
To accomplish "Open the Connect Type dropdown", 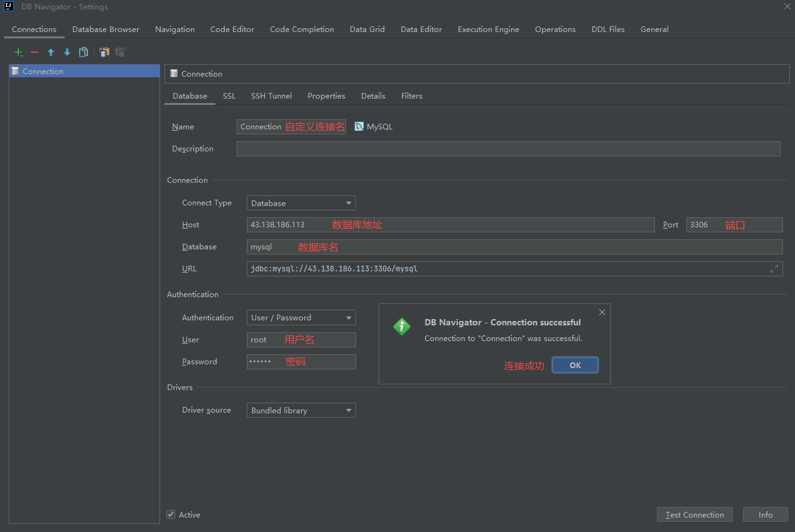I will click(x=301, y=203).
